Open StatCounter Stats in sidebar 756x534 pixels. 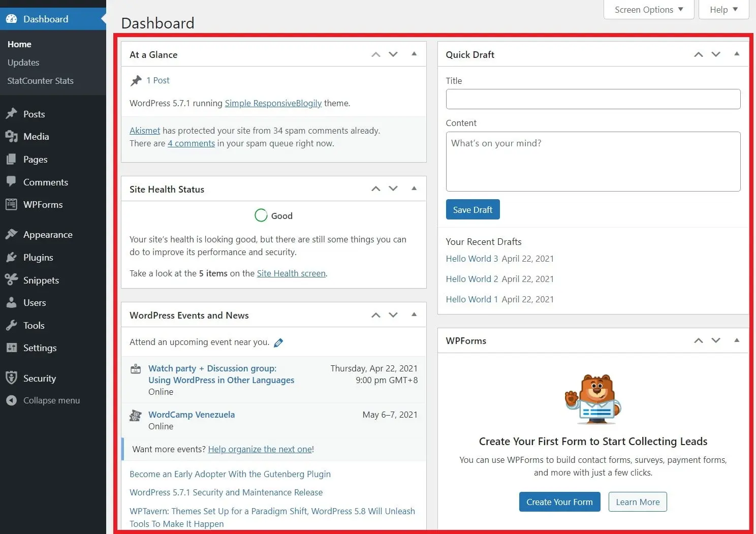tap(41, 81)
